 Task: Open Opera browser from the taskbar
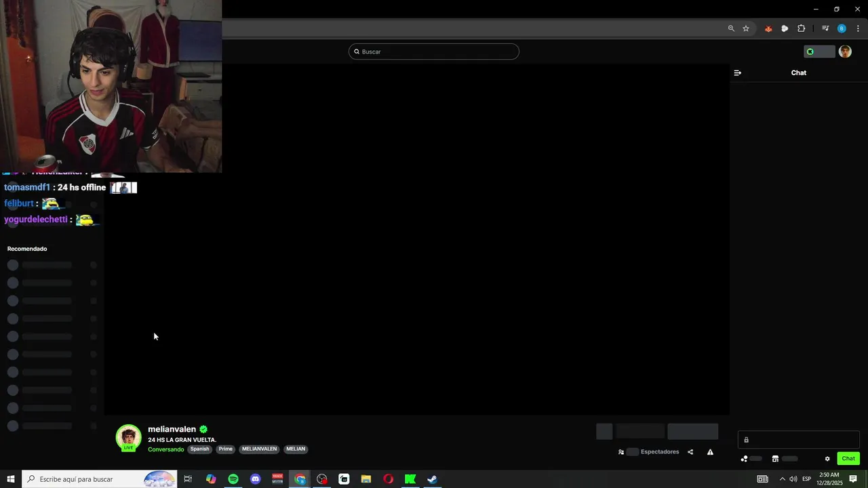tap(389, 479)
